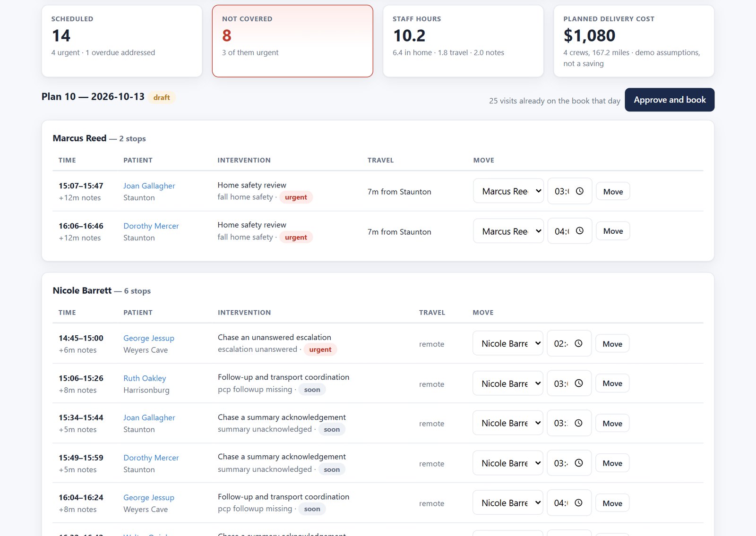Open Ruth Oakley patient link

(x=145, y=378)
